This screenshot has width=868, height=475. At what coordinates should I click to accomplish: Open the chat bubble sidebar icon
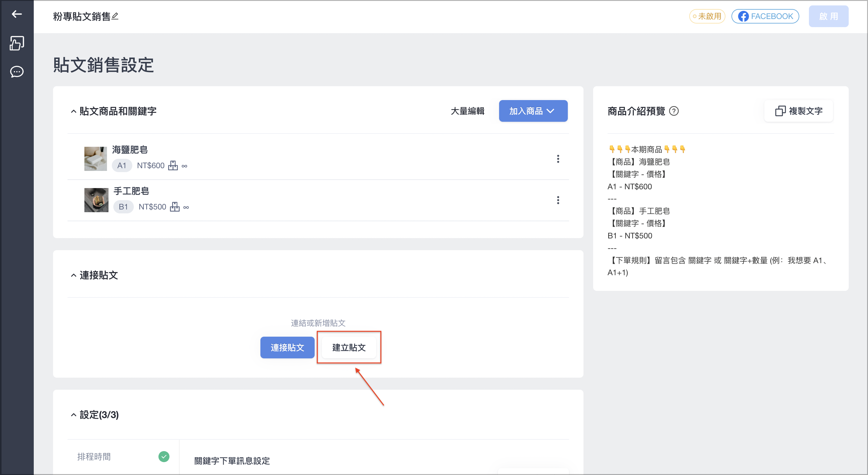[17, 71]
